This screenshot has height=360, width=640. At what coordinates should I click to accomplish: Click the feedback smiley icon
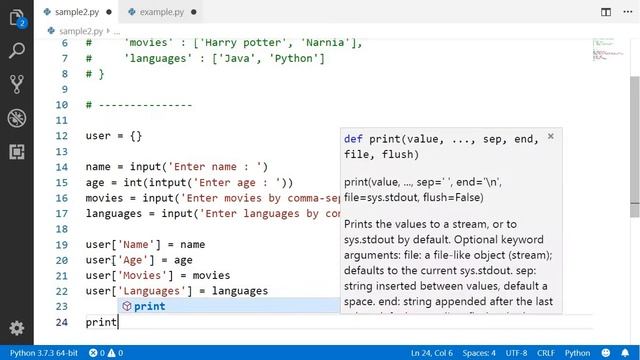coord(606,353)
